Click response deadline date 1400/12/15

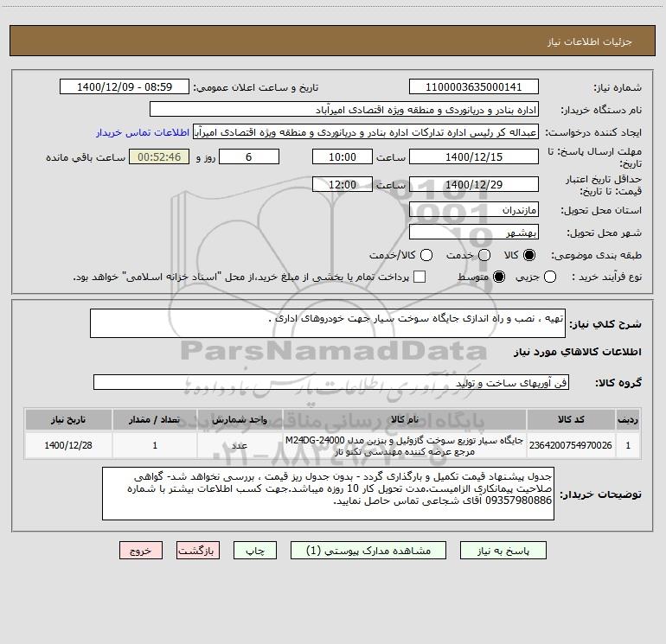(x=474, y=156)
